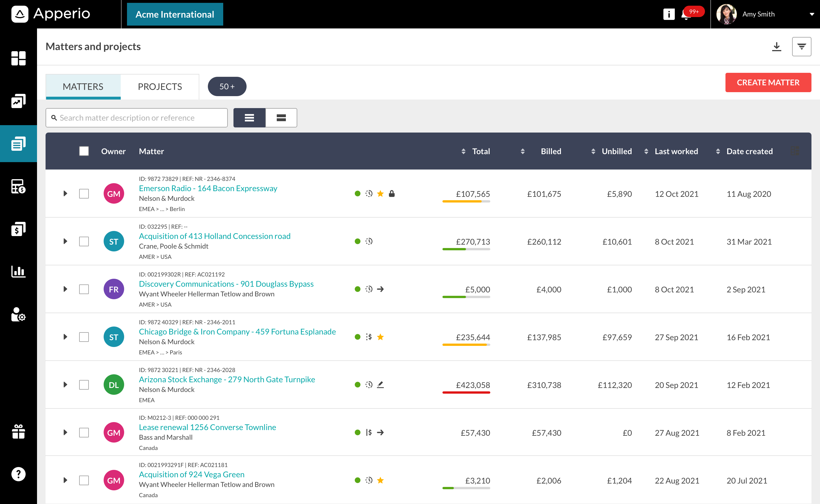The height and width of the screenshot is (504, 820).
Task: Click the download icon top right
Action: (x=777, y=47)
